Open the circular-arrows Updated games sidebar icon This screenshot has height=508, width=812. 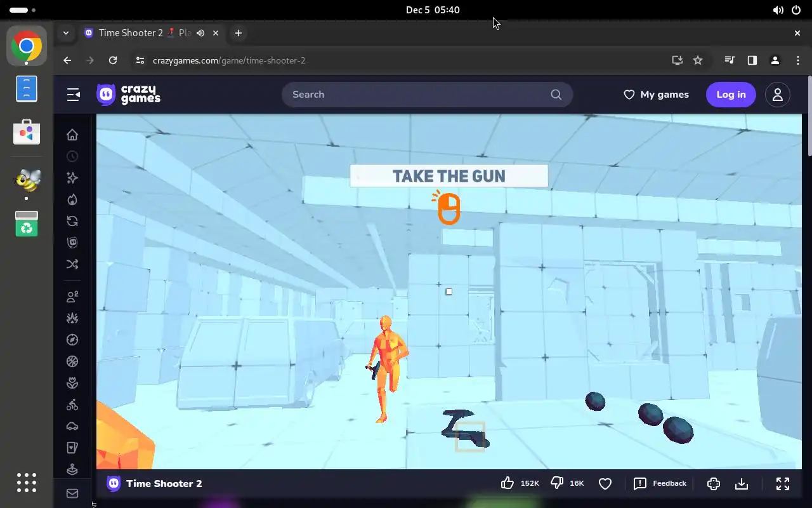coord(72,221)
